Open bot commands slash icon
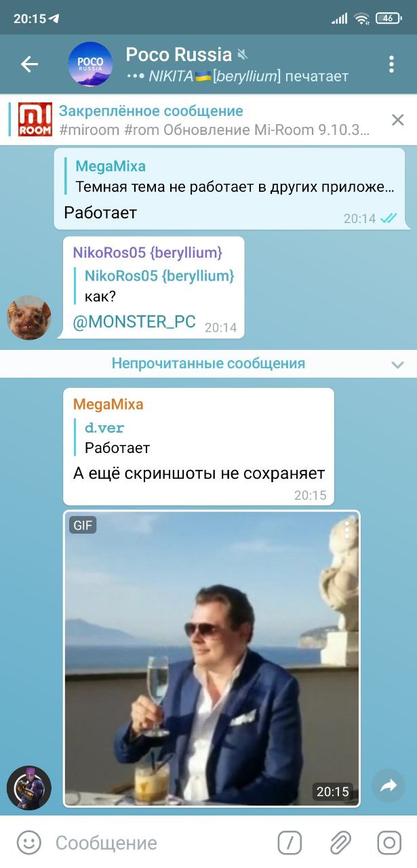The image size is (417, 868). [x=290, y=843]
